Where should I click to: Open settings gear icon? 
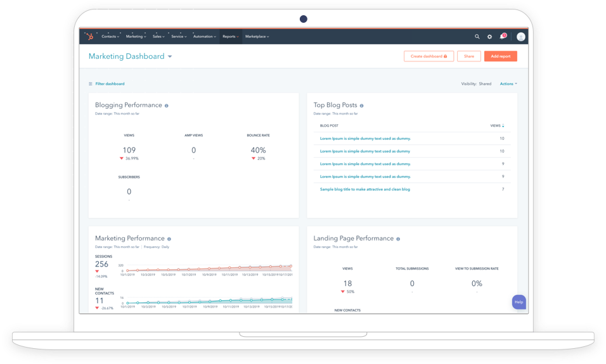489,37
